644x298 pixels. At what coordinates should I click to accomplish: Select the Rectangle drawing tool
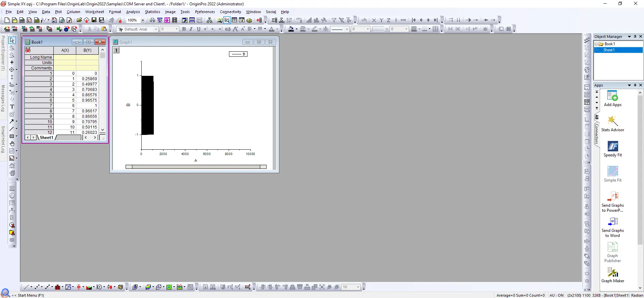click(12, 136)
